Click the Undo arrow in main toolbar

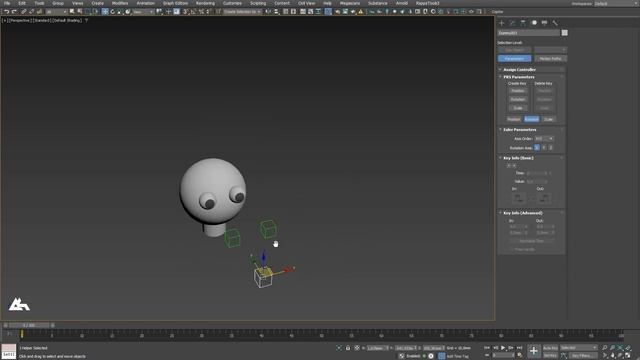(7, 12)
